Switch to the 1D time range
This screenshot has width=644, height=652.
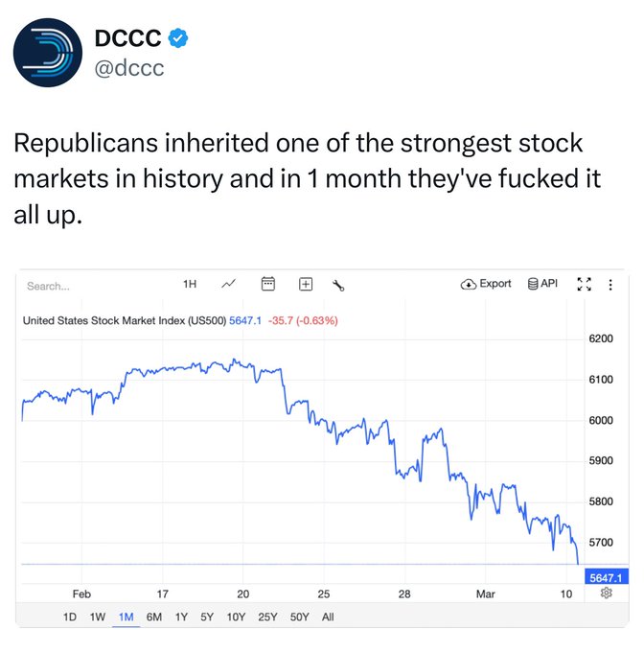[x=69, y=617]
